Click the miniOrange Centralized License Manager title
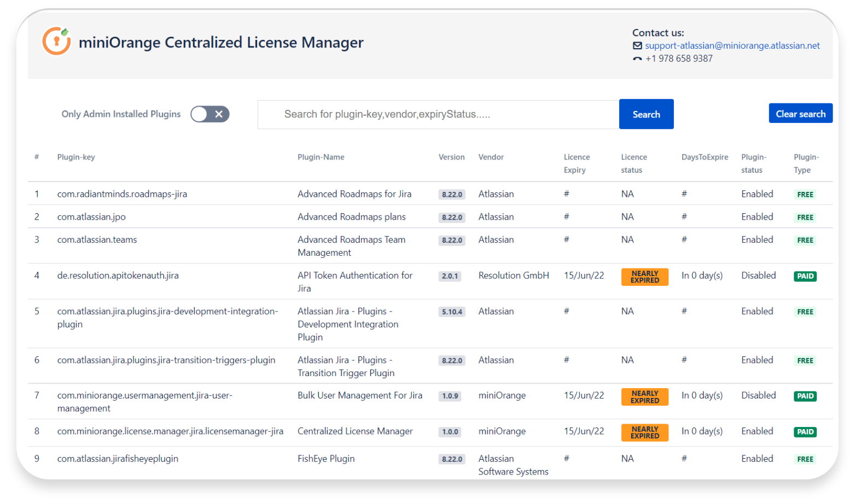855x504 pixels. click(x=221, y=43)
